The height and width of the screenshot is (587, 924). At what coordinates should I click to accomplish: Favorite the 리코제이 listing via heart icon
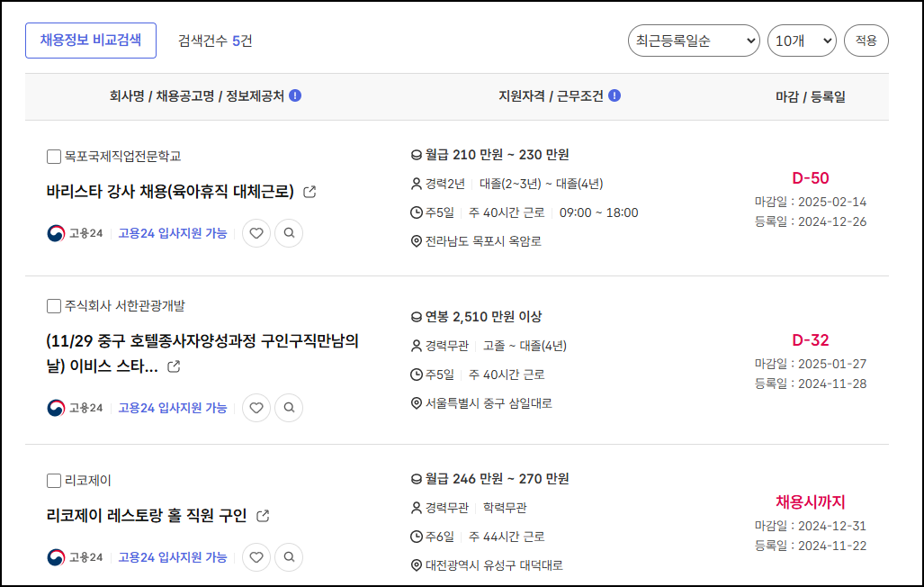tap(256, 556)
